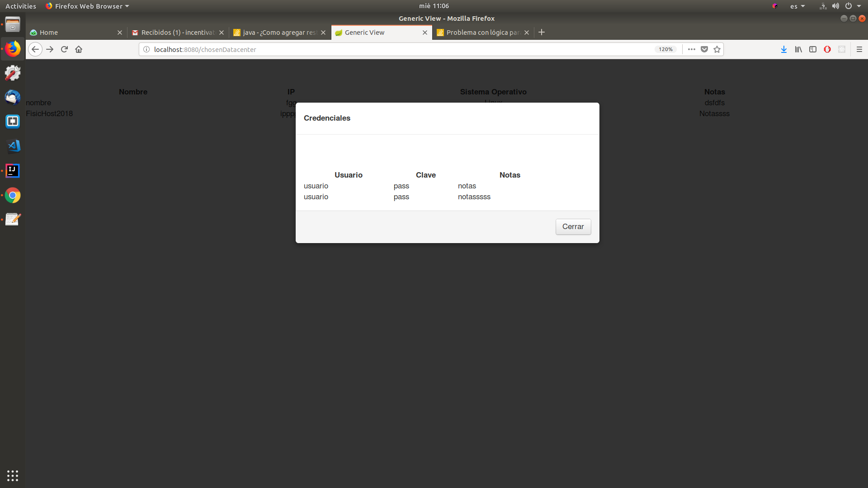Click the Clave column header
868x488 pixels.
(x=426, y=175)
